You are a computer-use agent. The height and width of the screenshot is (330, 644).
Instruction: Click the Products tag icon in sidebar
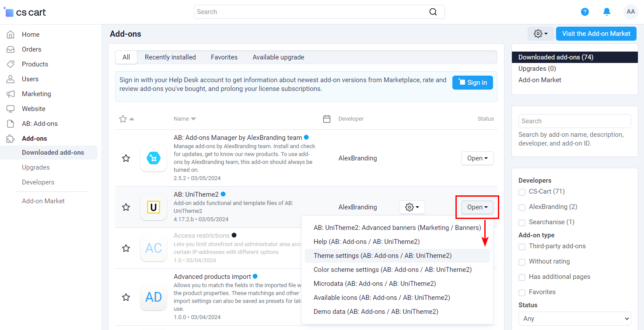click(x=10, y=64)
